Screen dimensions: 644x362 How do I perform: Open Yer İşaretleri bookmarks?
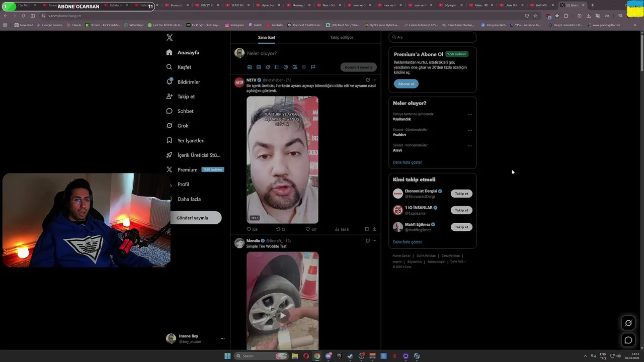[185, 140]
